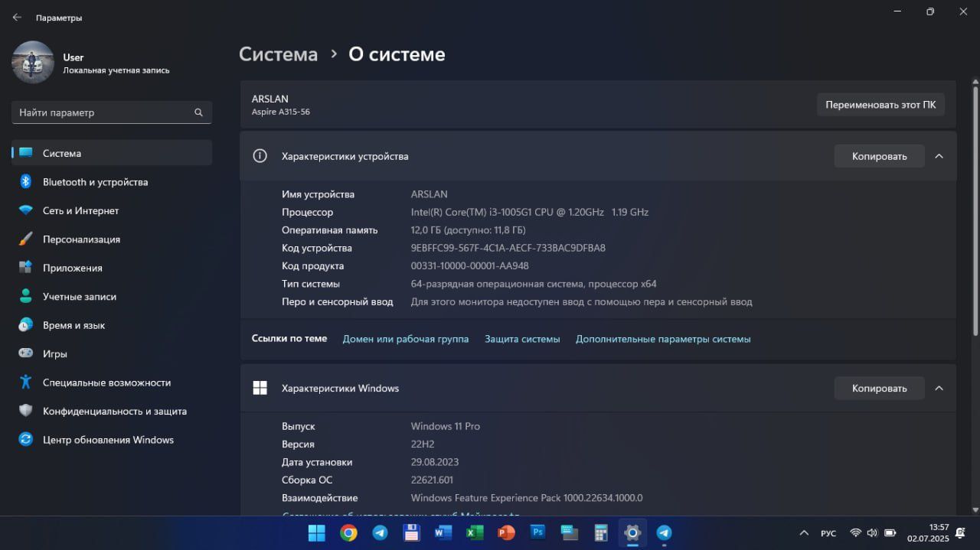This screenshot has height=550, width=980.
Task: Open Bluetooth и устройства via its Bluetooth icon
Action: click(25, 182)
